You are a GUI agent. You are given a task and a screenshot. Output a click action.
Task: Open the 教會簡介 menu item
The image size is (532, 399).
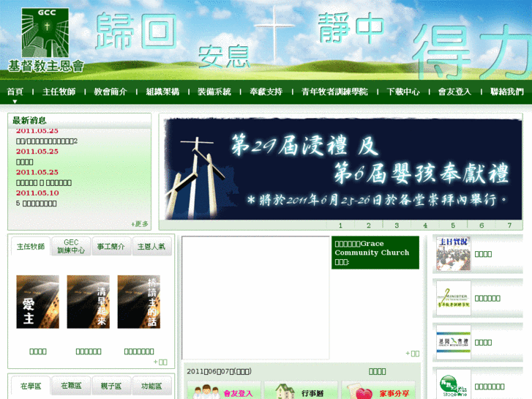coord(110,92)
